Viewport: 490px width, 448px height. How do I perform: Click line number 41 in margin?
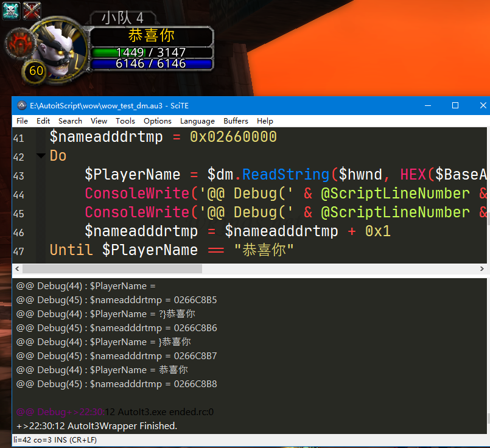coord(19,138)
